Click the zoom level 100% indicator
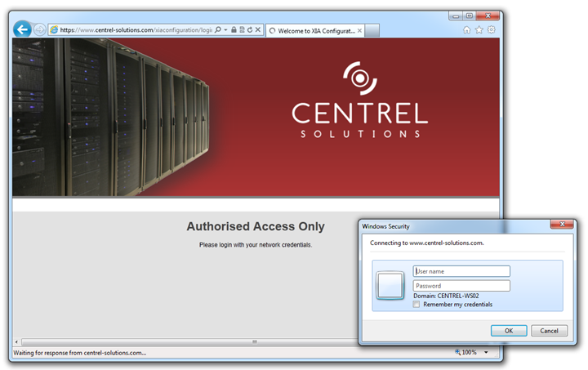The width and height of the screenshot is (588, 370). pyautogui.click(x=465, y=352)
